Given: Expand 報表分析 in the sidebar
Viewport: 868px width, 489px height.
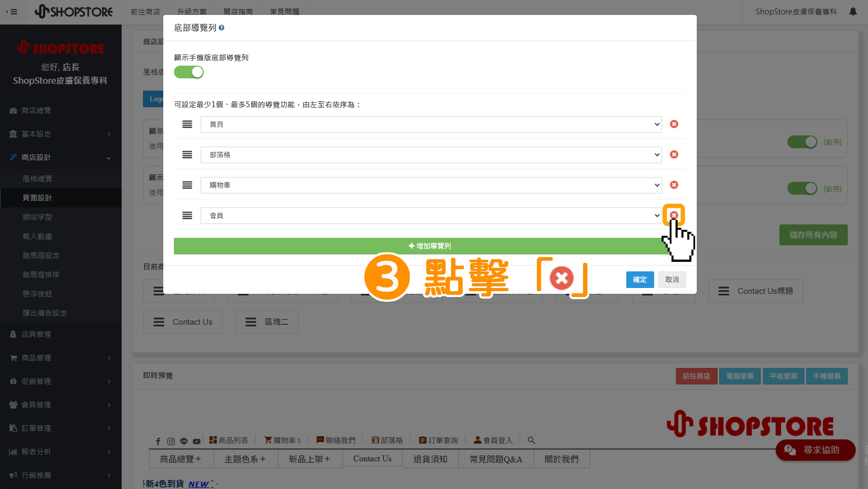Looking at the screenshot, I should point(61,452).
